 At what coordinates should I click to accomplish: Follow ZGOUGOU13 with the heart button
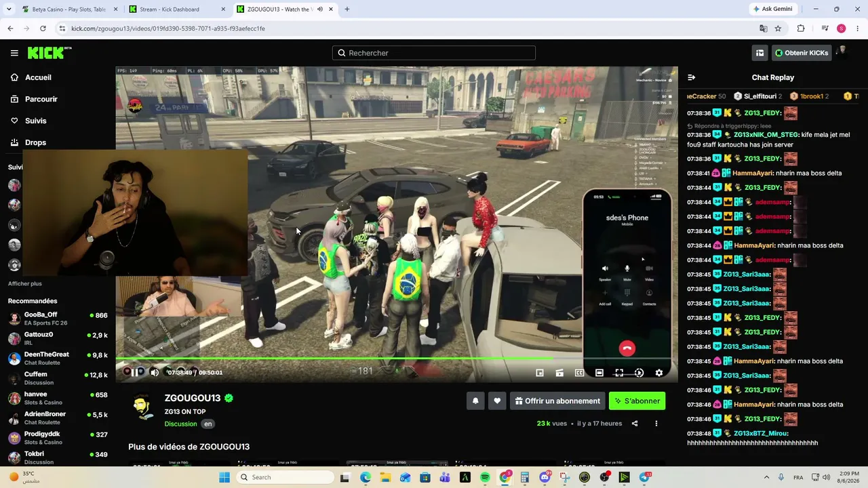[497, 401]
